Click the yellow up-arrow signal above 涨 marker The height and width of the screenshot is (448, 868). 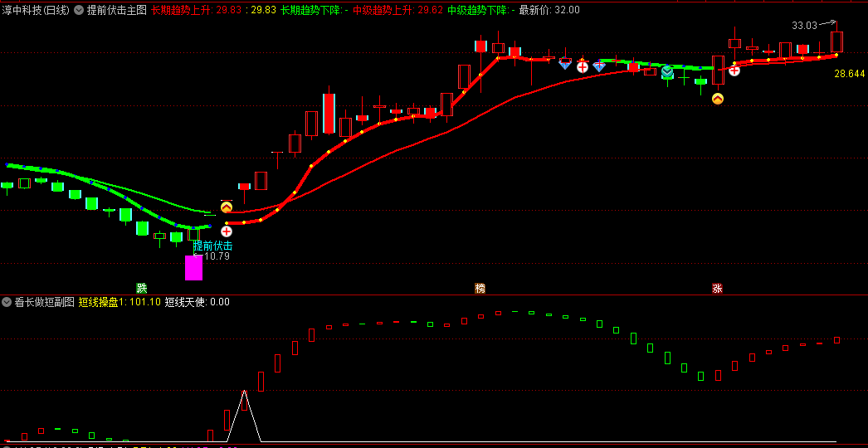[718, 99]
